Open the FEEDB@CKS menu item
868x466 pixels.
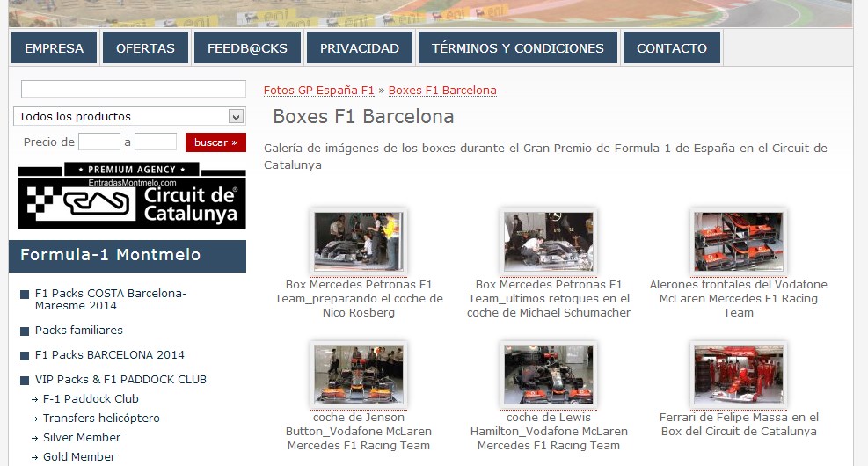pyautogui.click(x=247, y=48)
